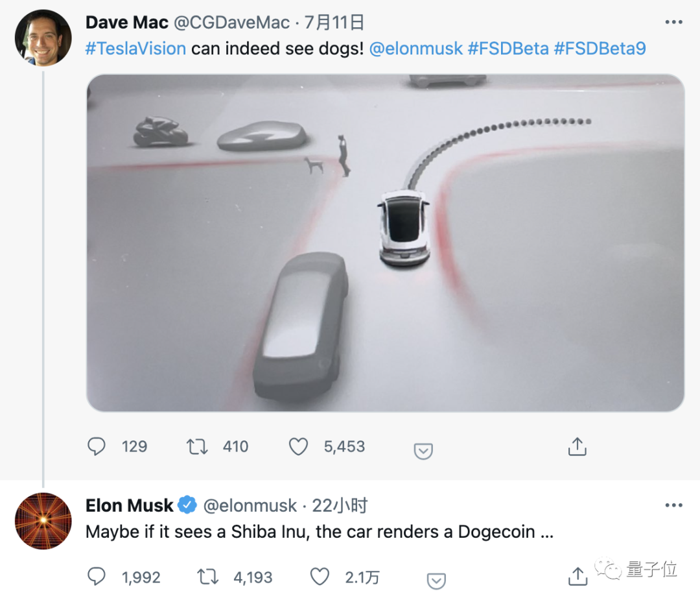Viewport: 700px width, 600px height.
Task: Open Dave Mac's profile picture
Action: [x=43, y=38]
